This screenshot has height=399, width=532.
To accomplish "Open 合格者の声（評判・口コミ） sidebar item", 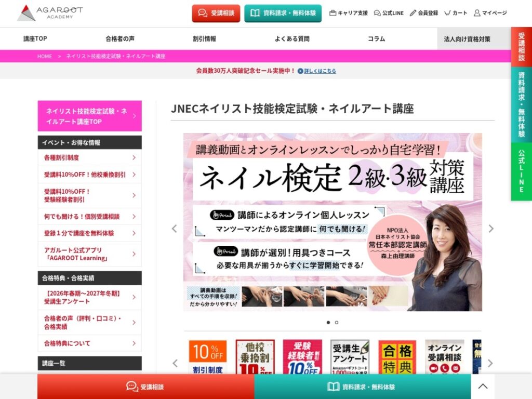I will coord(89,323).
